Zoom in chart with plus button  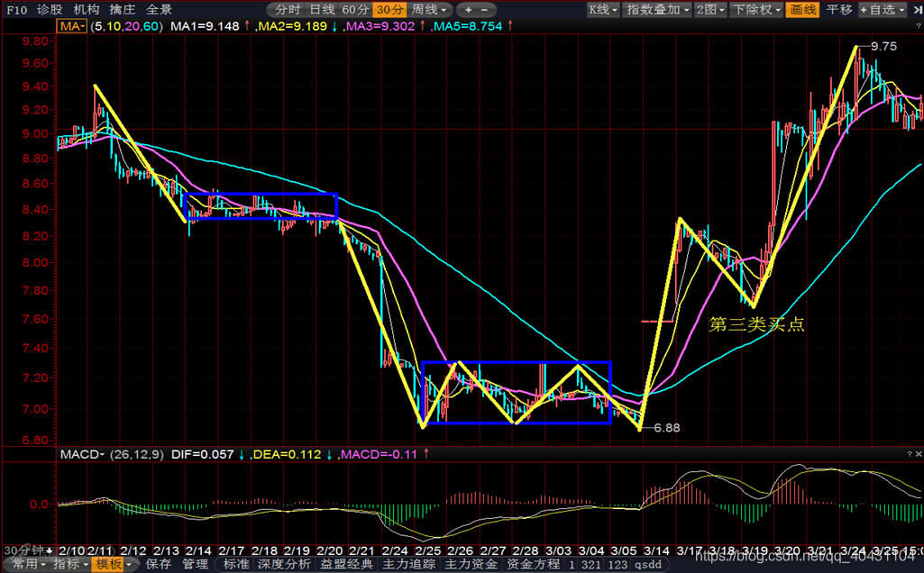pos(469,10)
